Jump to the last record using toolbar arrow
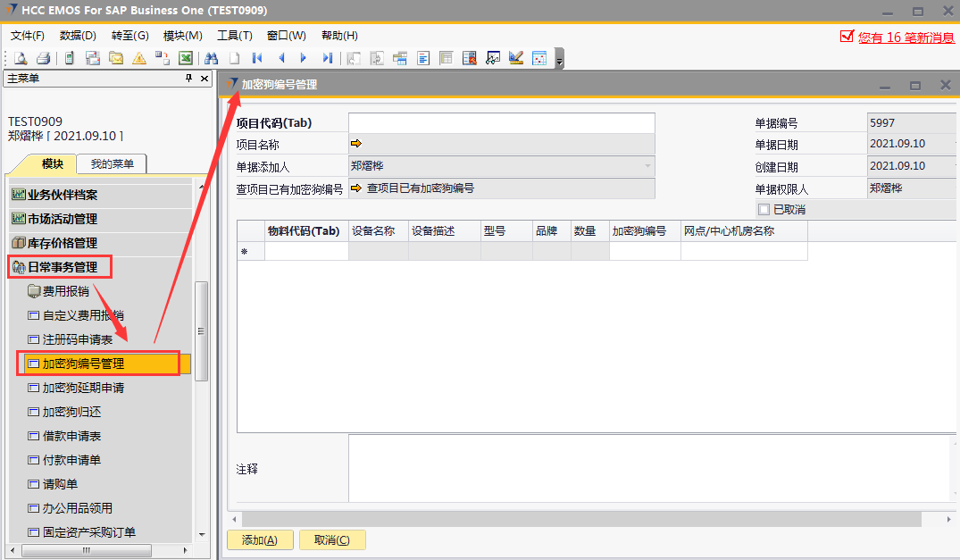The image size is (960, 560). pos(328,58)
